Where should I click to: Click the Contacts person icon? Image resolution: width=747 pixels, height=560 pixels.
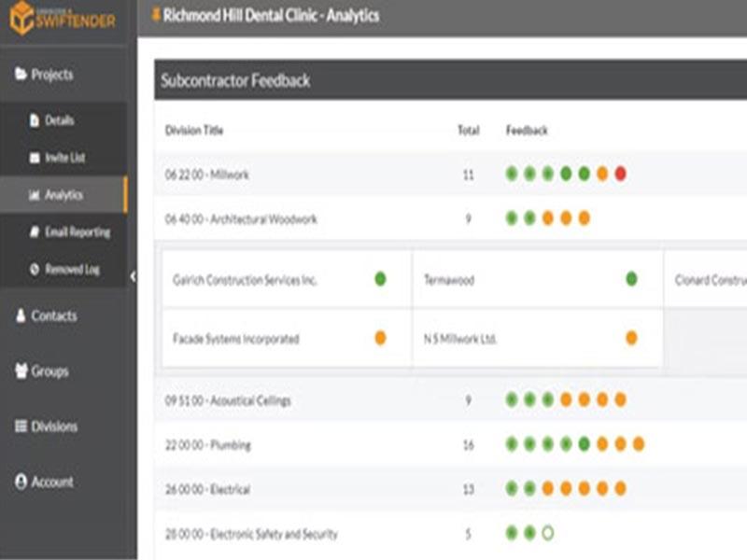[21, 315]
